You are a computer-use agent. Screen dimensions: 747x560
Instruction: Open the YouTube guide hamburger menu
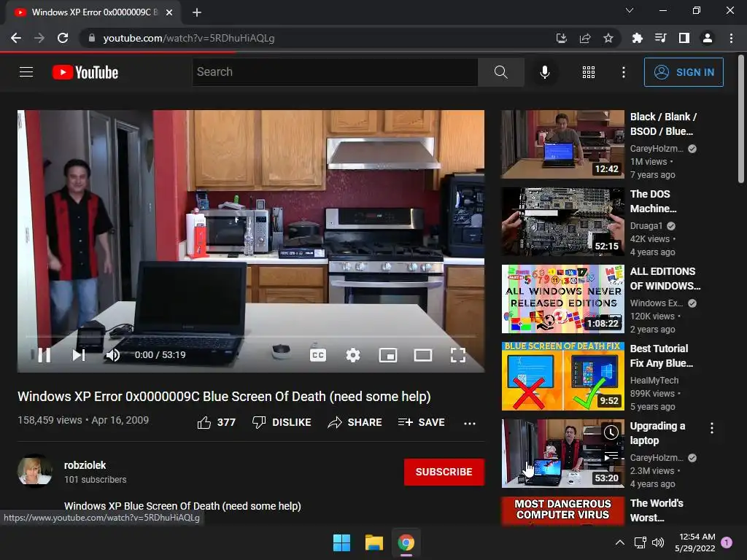[x=26, y=72]
